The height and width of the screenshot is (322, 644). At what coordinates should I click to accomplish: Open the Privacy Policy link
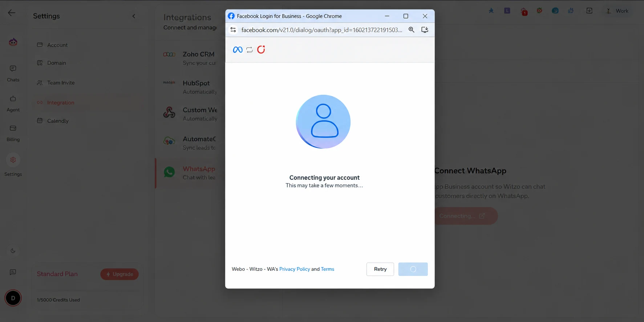[295, 269]
